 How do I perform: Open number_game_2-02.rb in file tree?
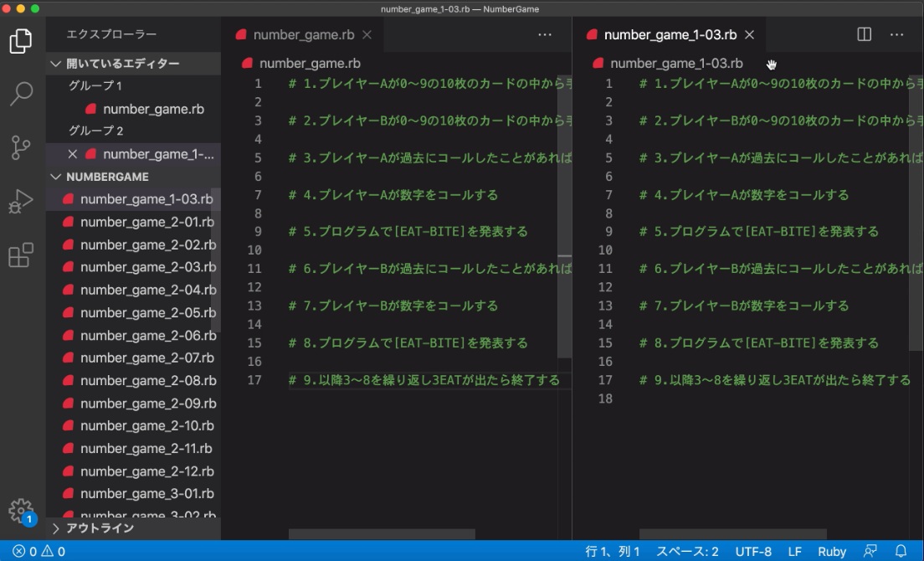[133, 244]
